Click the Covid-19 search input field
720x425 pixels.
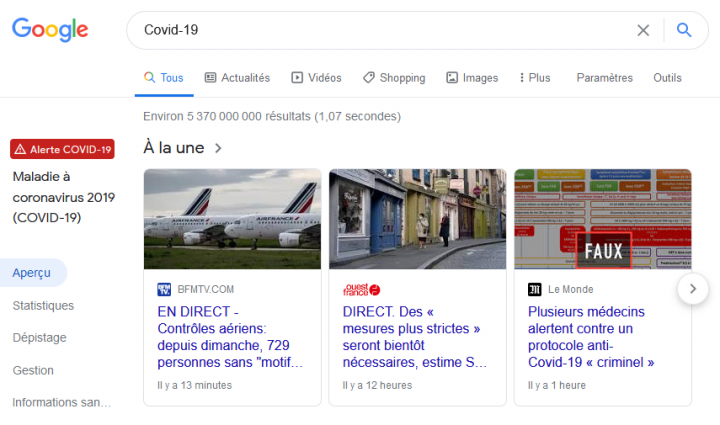point(380,30)
